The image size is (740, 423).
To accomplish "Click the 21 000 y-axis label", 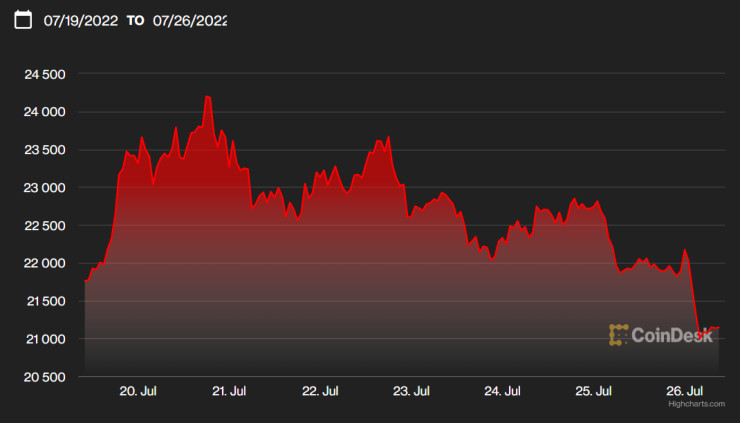I will [44, 339].
